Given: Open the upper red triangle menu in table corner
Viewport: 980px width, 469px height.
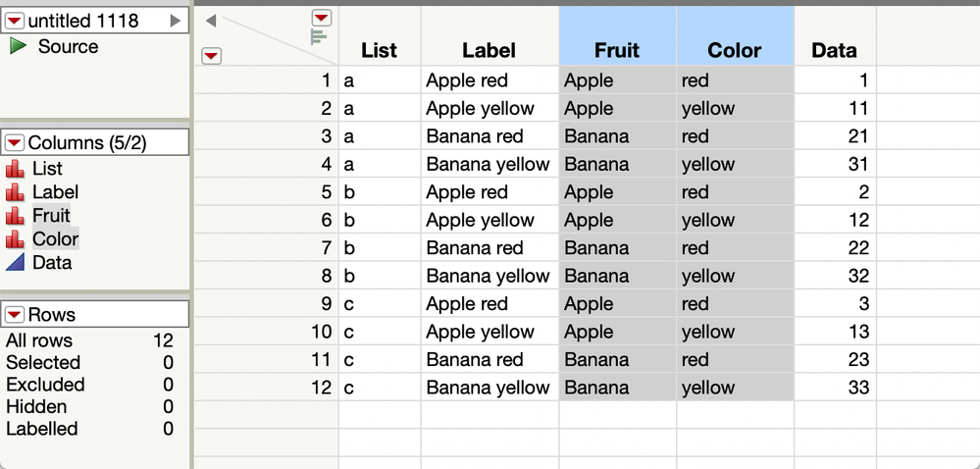Looking at the screenshot, I should point(322,18).
